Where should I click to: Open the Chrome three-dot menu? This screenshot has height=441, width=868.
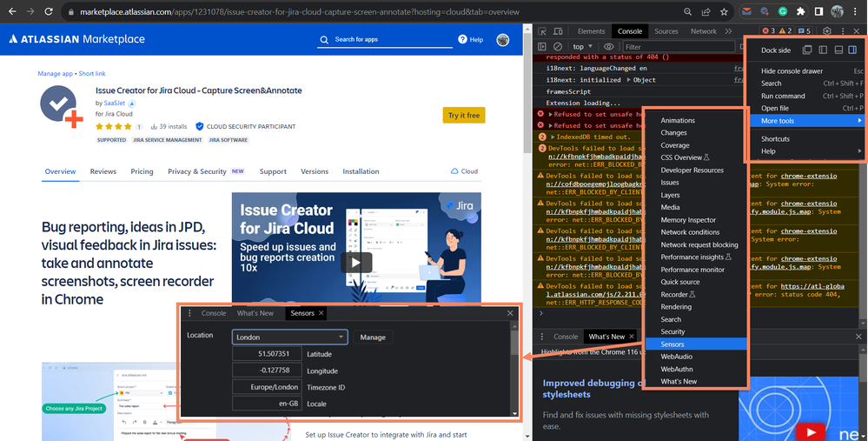pos(856,11)
